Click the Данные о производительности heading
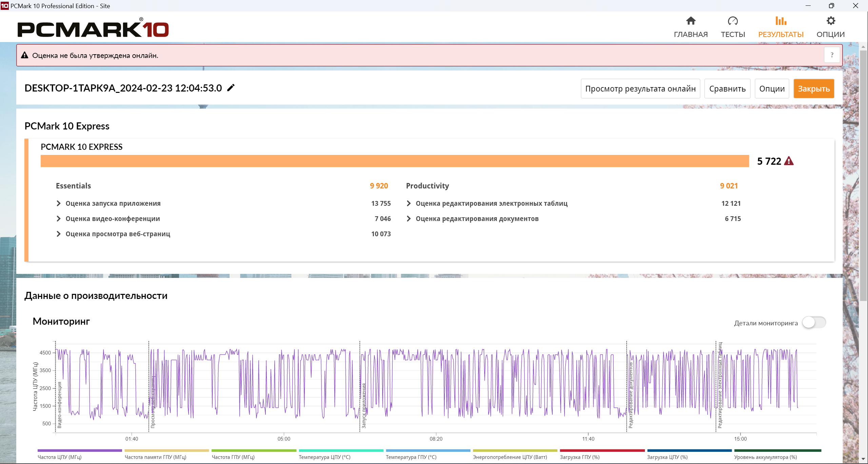 point(96,296)
